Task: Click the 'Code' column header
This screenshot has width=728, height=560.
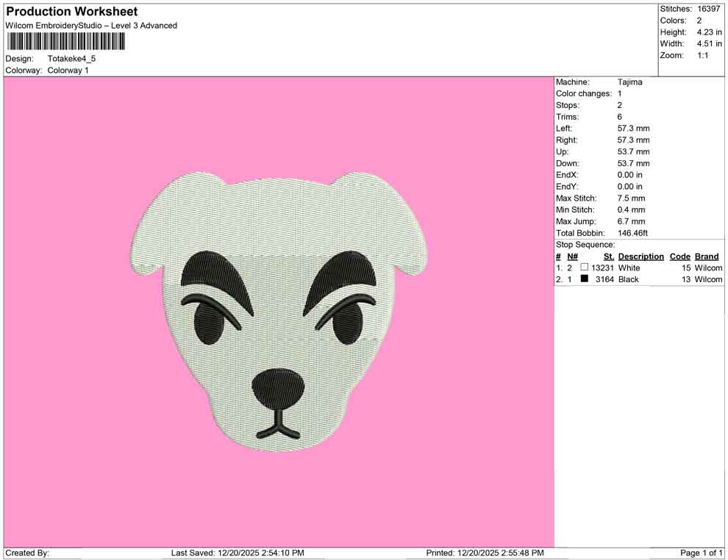Action: [680, 256]
